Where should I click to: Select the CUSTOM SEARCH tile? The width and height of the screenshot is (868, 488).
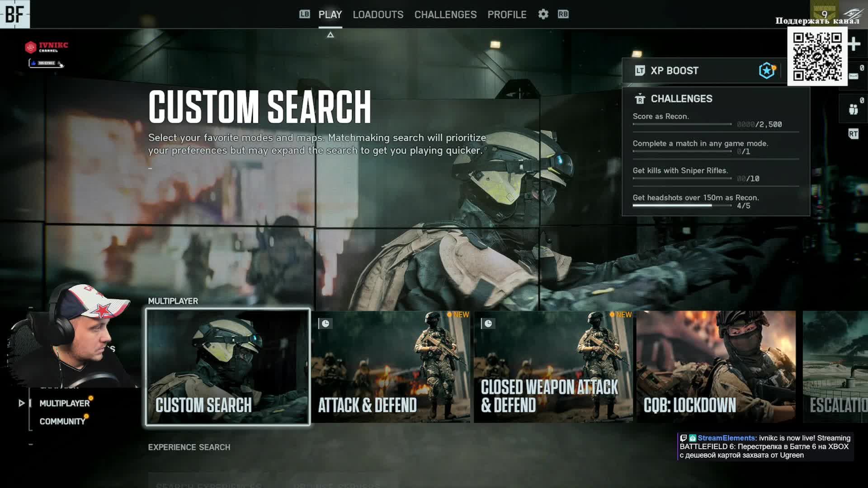pos(228,367)
